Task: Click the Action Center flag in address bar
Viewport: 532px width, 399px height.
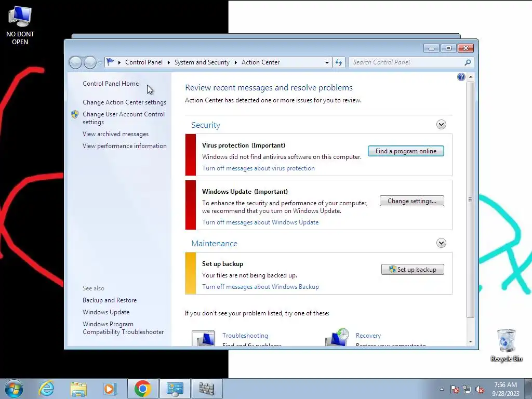Action: [110, 62]
